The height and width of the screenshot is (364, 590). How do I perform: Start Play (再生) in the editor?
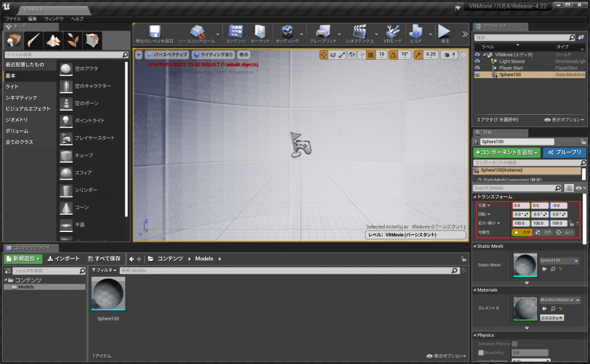445,34
